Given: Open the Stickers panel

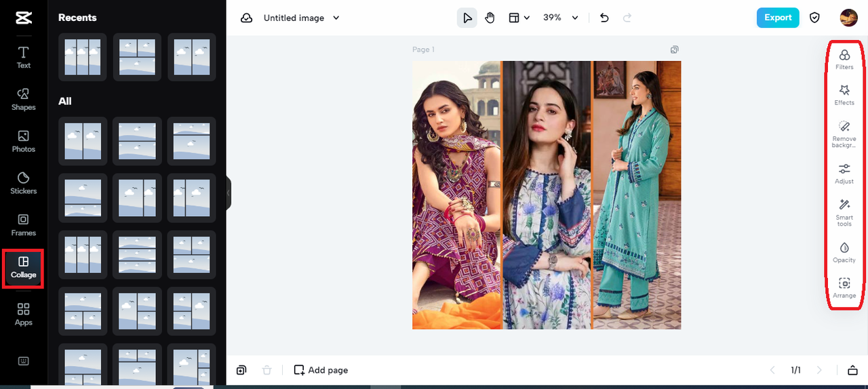Looking at the screenshot, I should (24, 183).
